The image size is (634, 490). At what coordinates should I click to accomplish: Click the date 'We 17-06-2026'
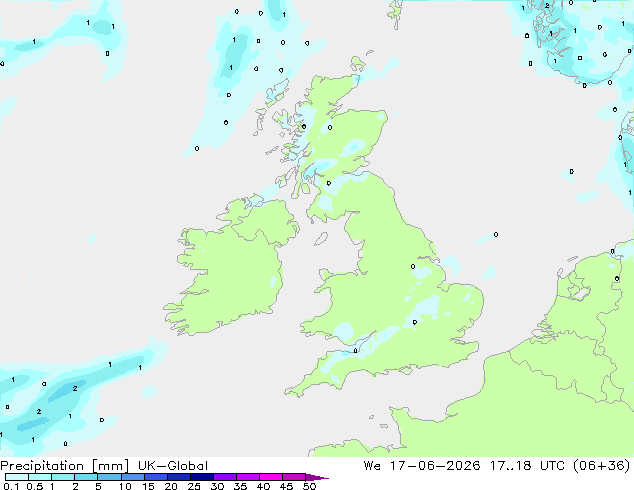[x=422, y=465]
